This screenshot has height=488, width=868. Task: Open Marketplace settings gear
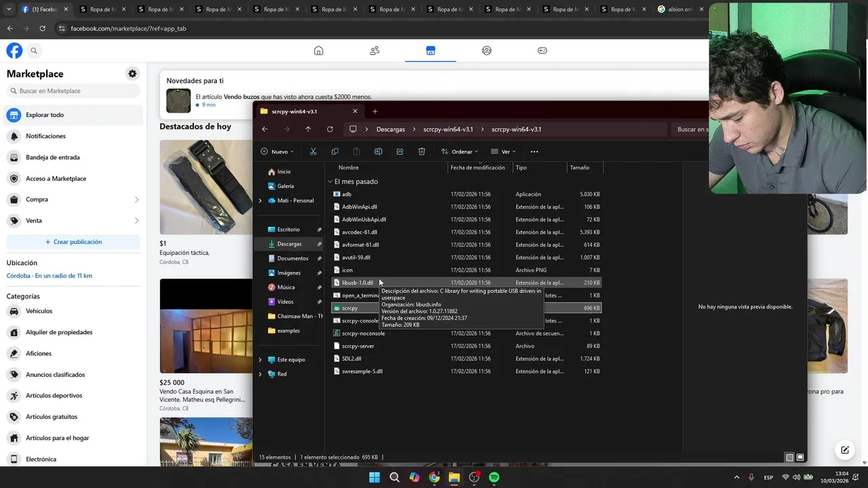(x=132, y=74)
